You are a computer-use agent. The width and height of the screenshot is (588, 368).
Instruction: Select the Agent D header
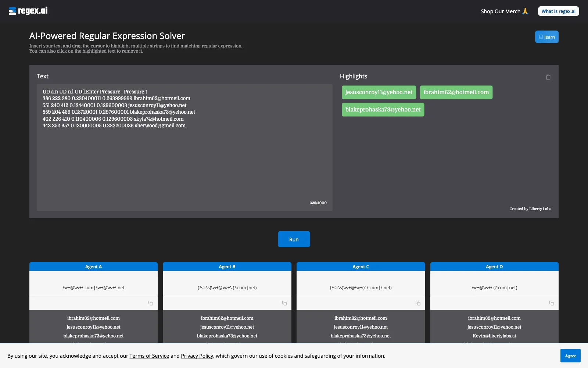pyautogui.click(x=494, y=266)
